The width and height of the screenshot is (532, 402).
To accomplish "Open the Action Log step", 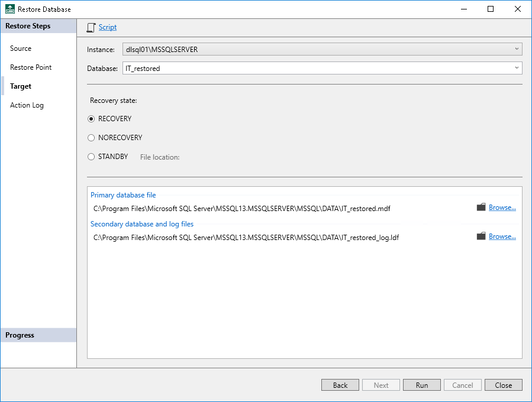I will (x=27, y=105).
